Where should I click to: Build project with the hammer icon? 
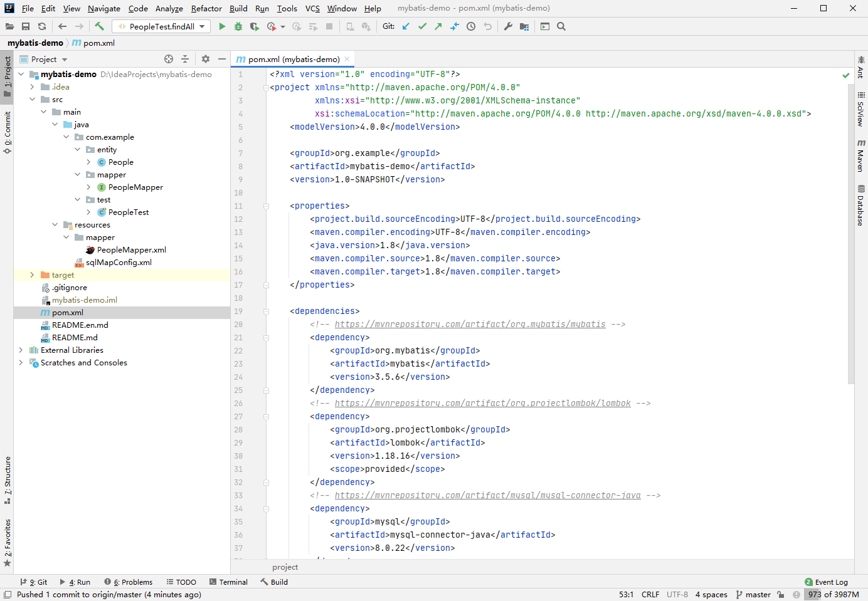coord(99,26)
